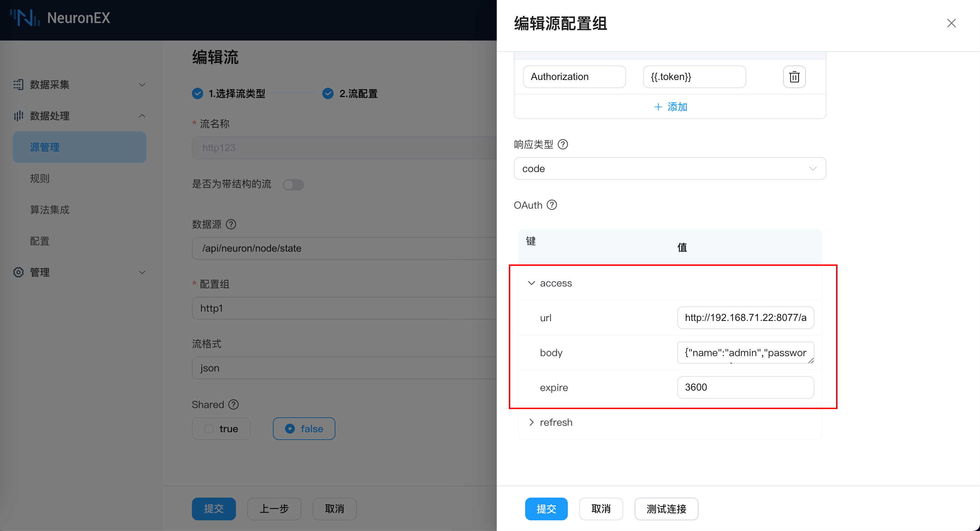Screen dimensions: 980x531
Task: Click the 数据源 help question icon
Action: (231, 225)
